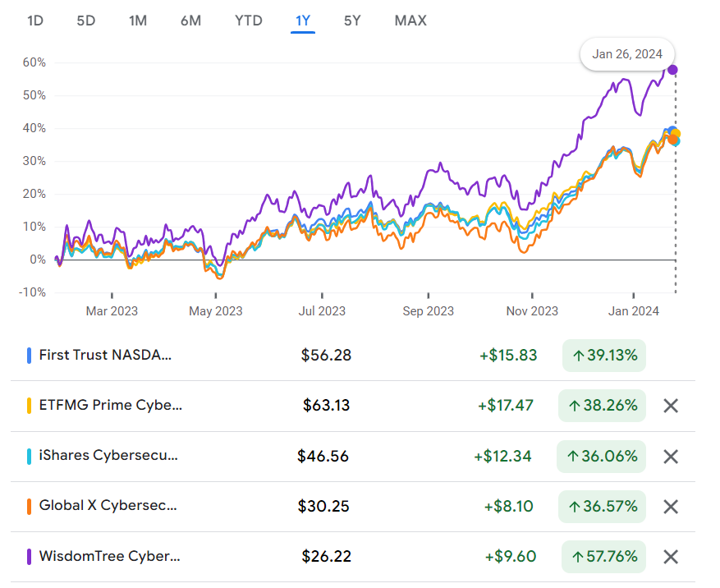Remove ETFMG Prime Cyber comparison with X
Image resolution: width=720 pixels, height=588 pixels.
coord(671,406)
